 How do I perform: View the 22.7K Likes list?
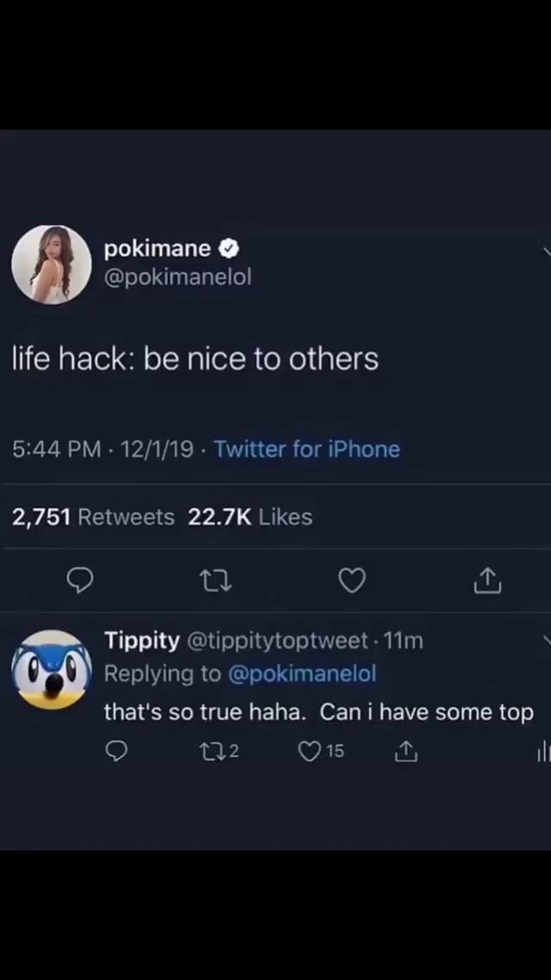click(x=250, y=517)
